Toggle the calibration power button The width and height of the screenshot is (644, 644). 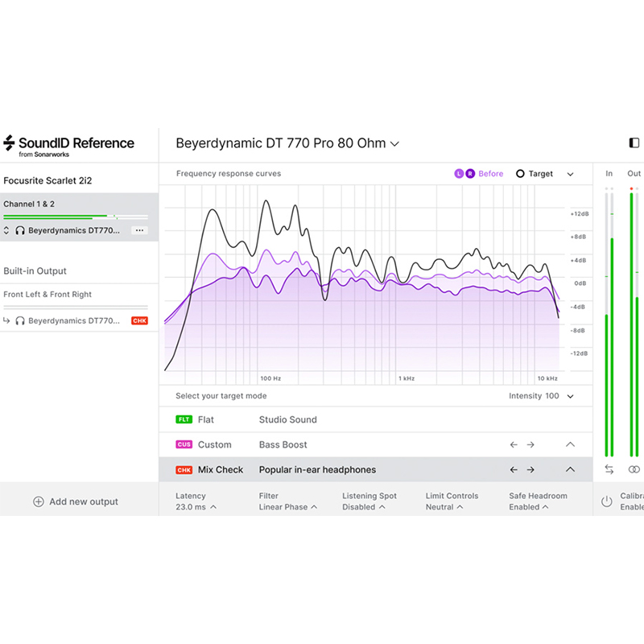pos(607,502)
